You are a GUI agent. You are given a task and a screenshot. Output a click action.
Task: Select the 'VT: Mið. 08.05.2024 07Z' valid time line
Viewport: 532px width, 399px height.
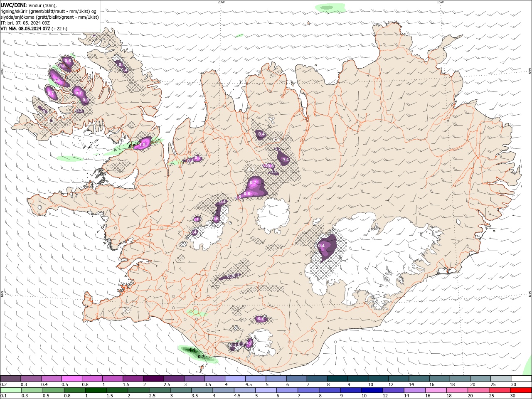34,29
